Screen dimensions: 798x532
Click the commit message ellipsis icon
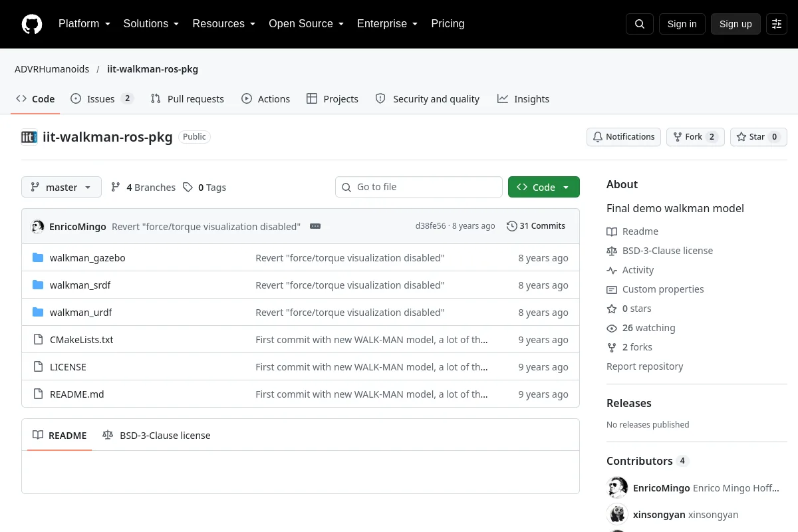coord(315,226)
